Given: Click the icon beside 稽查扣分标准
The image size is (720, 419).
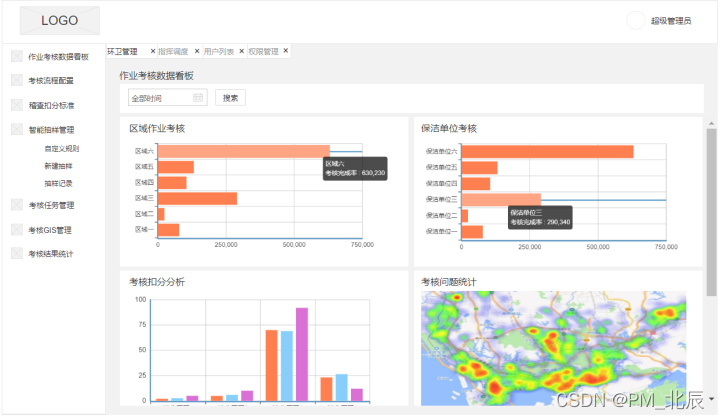Looking at the screenshot, I should click(17, 105).
